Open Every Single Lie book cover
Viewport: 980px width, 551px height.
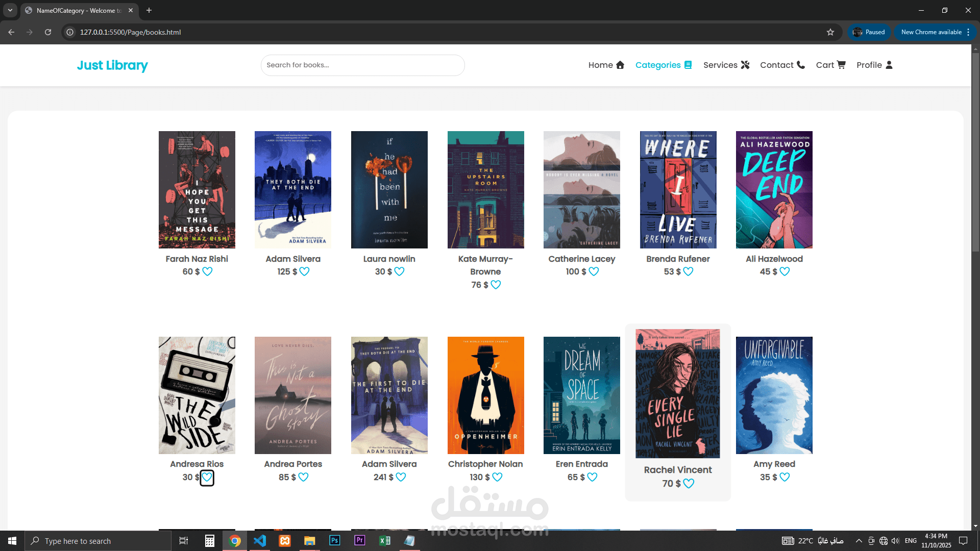pyautogui.click(x=678, y=393)
